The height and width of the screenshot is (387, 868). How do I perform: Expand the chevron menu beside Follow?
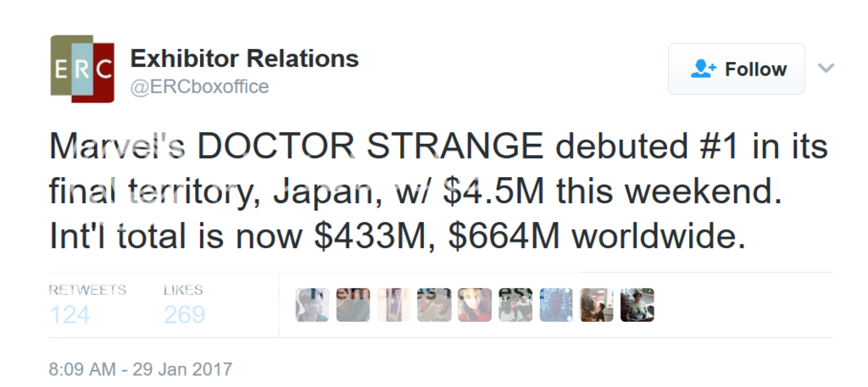[x=826, y=69]
